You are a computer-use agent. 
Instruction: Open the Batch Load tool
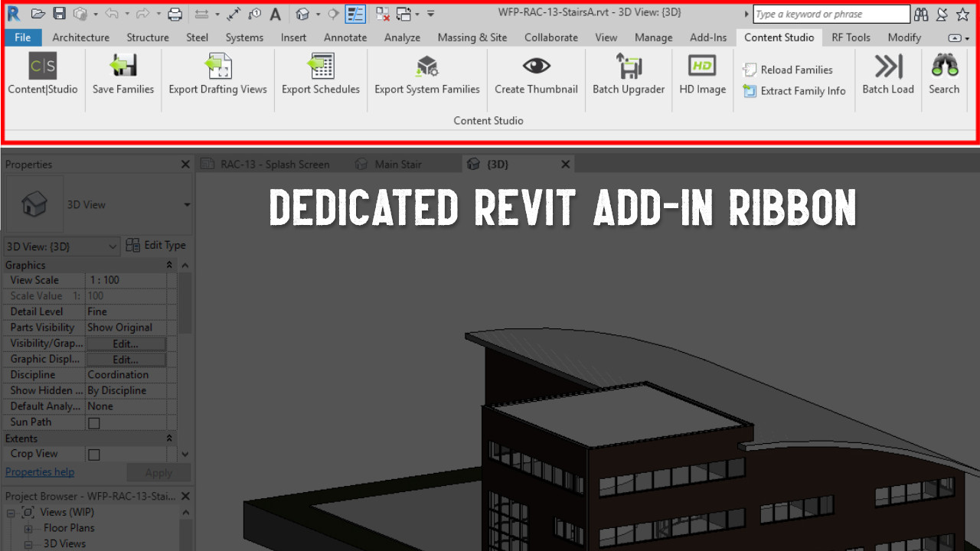(888, 74)
